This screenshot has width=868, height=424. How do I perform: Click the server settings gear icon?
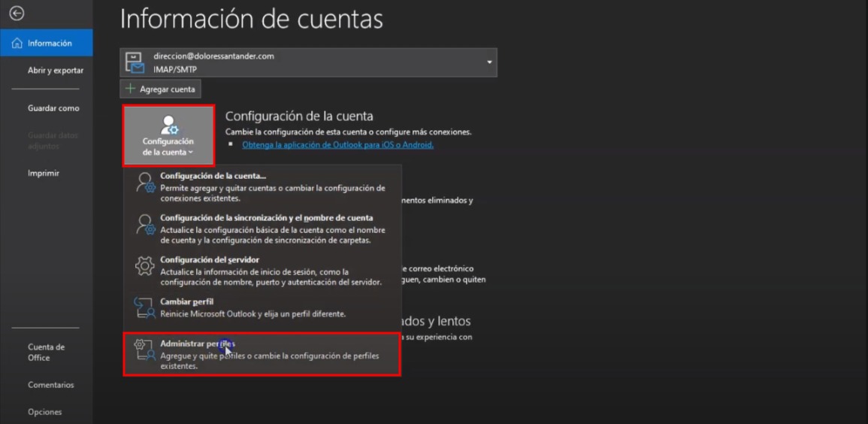pyautogui.click(x=145, y=266)
